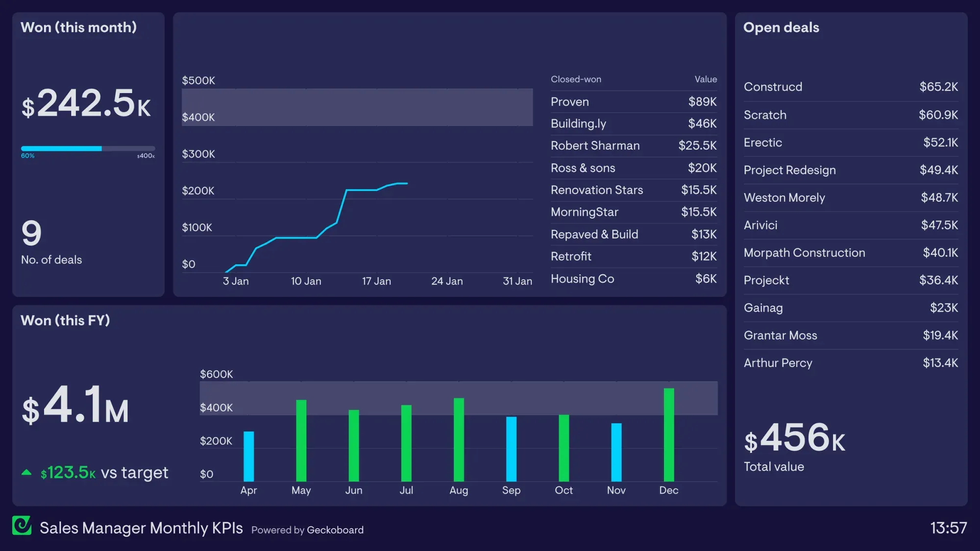980x551 pixels.
Task: Click the 60% monthly target progress bar
Action: [x=88, y=148]
